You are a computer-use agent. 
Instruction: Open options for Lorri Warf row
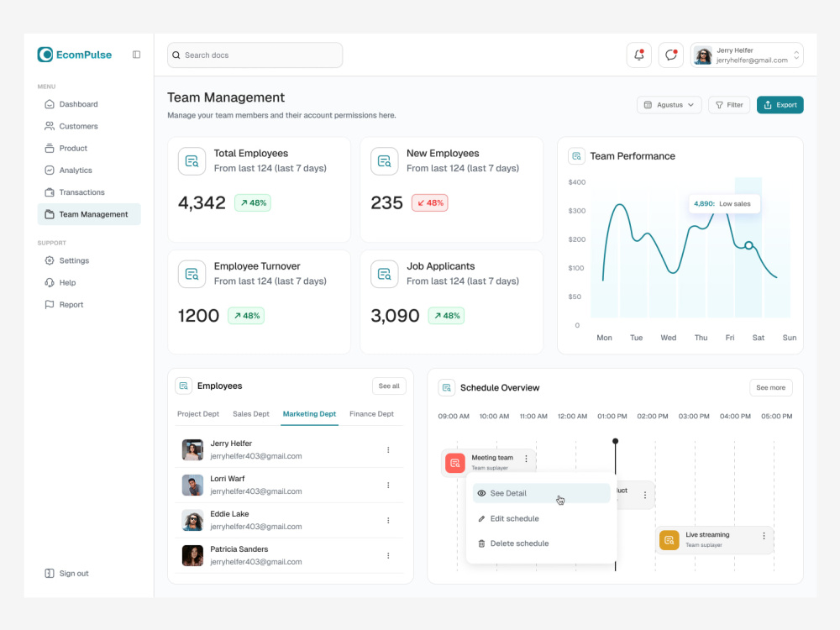pos(388,486)
